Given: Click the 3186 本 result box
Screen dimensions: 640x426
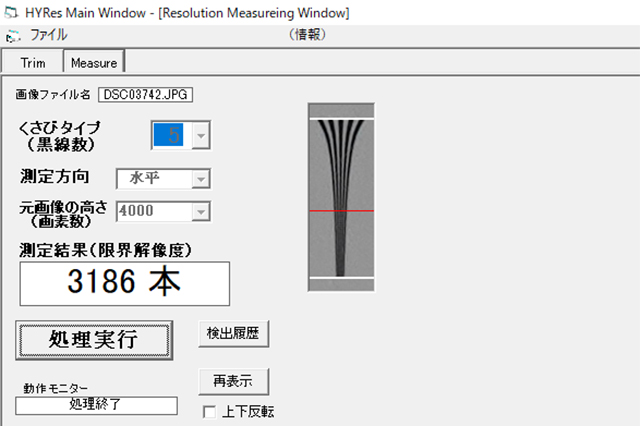Looking at the screenshot, I should (123, 283).
